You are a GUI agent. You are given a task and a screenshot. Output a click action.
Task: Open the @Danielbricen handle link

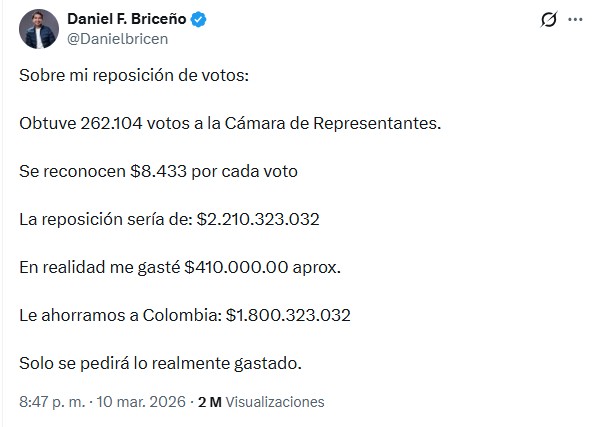pos(117,38)
